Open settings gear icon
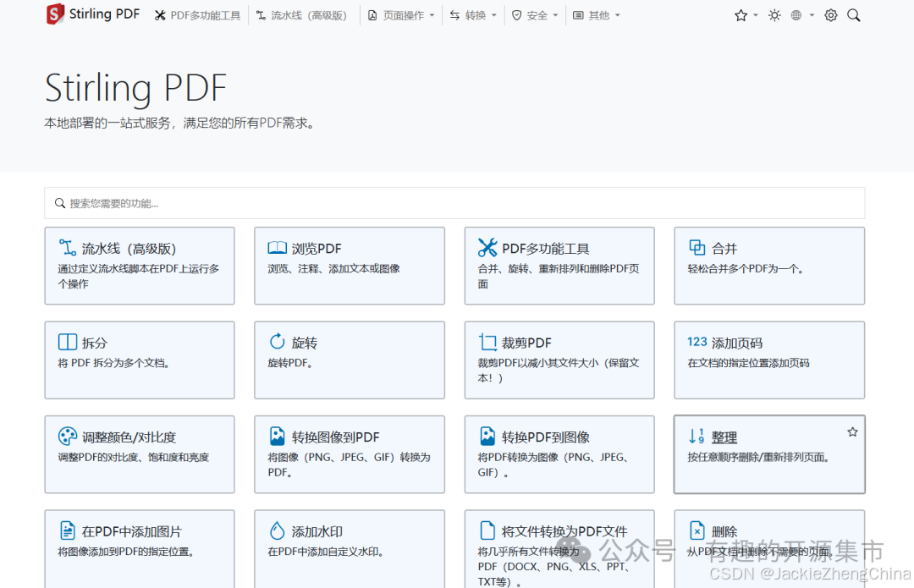 [831, 15]
